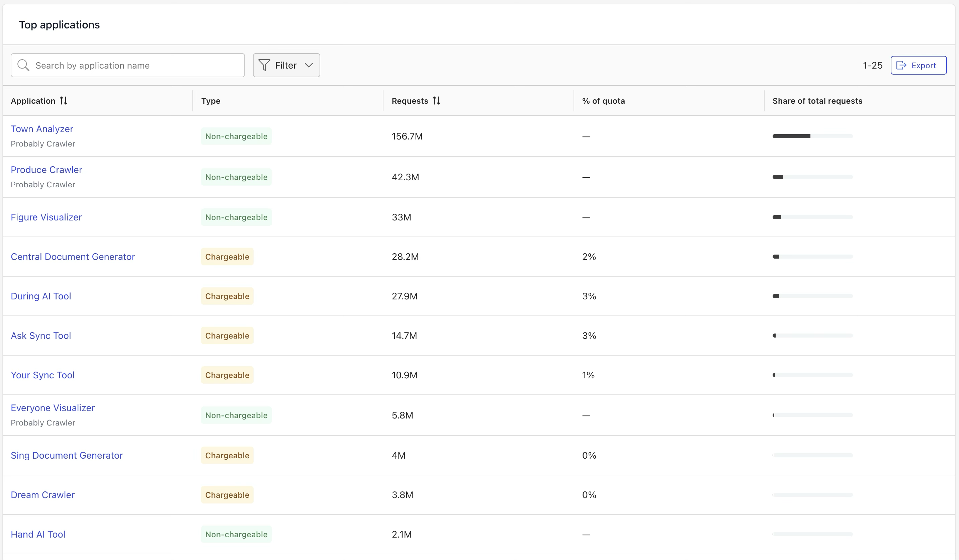Focus the Search by application name field
Image resolution: width=959 pixels, height=560 pixels.
coord(127,65)
